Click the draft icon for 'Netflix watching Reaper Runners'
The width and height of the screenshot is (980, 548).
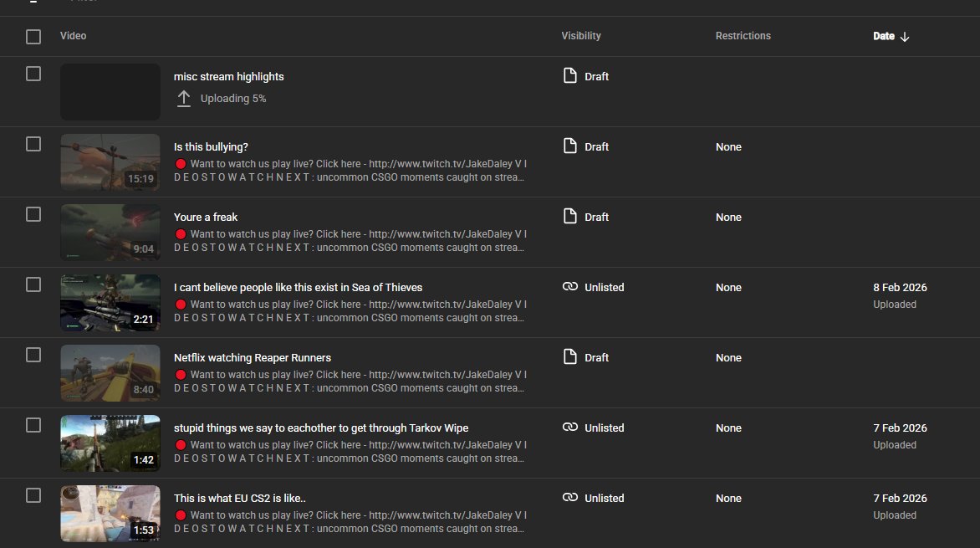point(570,356)
